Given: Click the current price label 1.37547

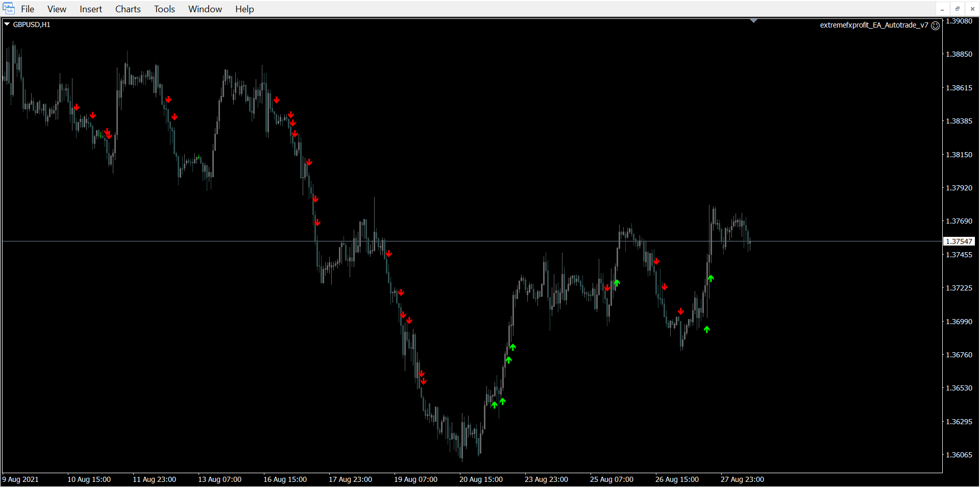Looking at the screenshot, I should click(959, 241).
